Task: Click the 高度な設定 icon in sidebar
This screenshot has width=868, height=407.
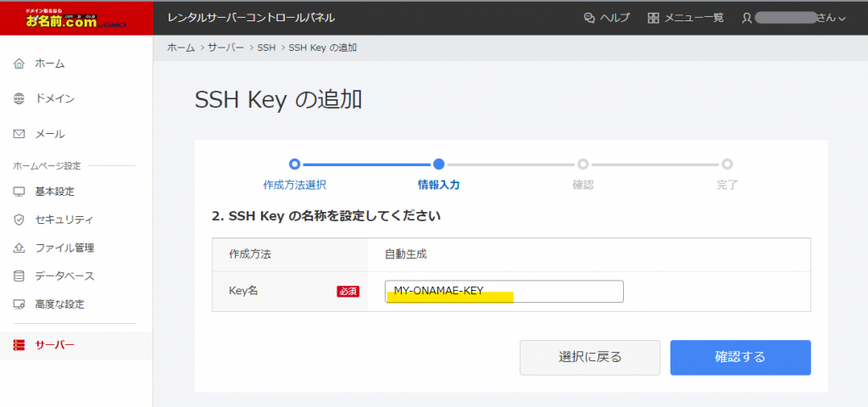Action: click(x=19, y=304)
